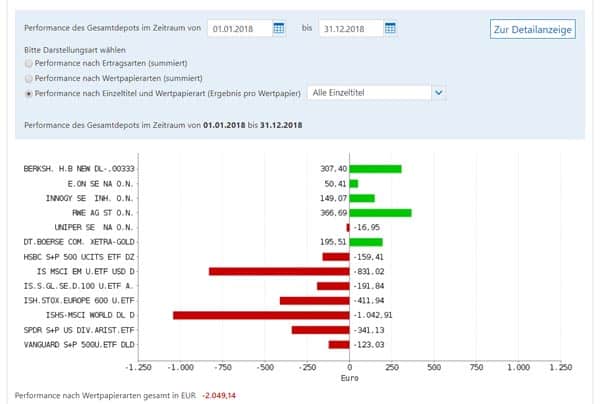Click the label RWE AG ST O.N.
Image resolution: width=600 pixels, height=404 pixels.
pos(103,213)
